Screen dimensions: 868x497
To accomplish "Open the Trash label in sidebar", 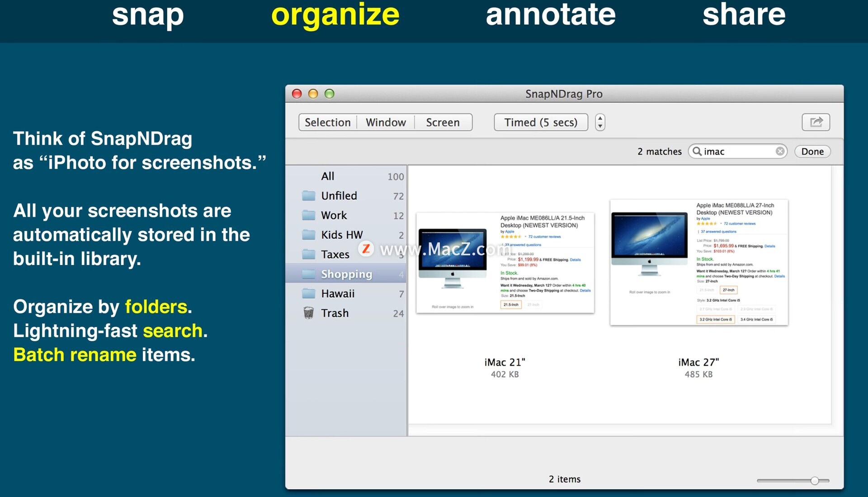I will coord(335,313).
